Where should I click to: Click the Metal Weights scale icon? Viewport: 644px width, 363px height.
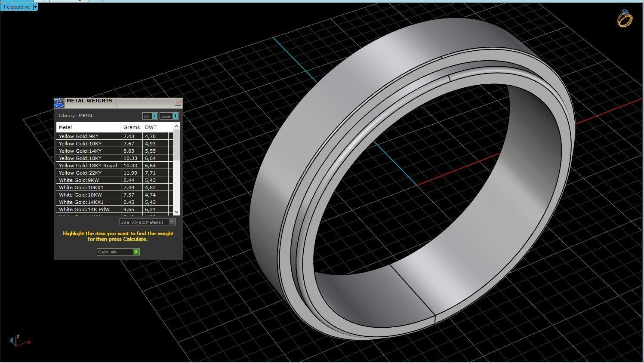[59, 103]
